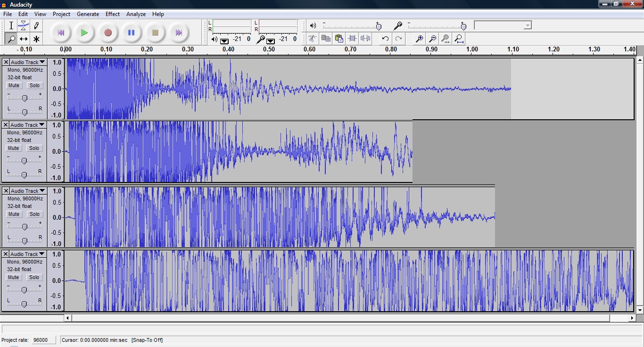Screen dimensions: 644x347
Task: Select the Envelope tool
Action: coord(24,25)
